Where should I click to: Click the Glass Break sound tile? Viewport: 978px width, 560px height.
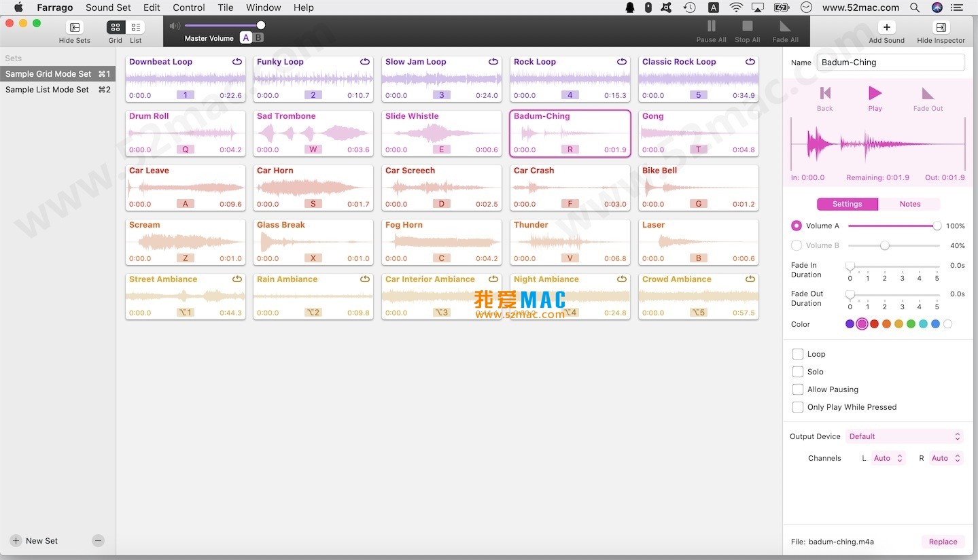point(313,243)
